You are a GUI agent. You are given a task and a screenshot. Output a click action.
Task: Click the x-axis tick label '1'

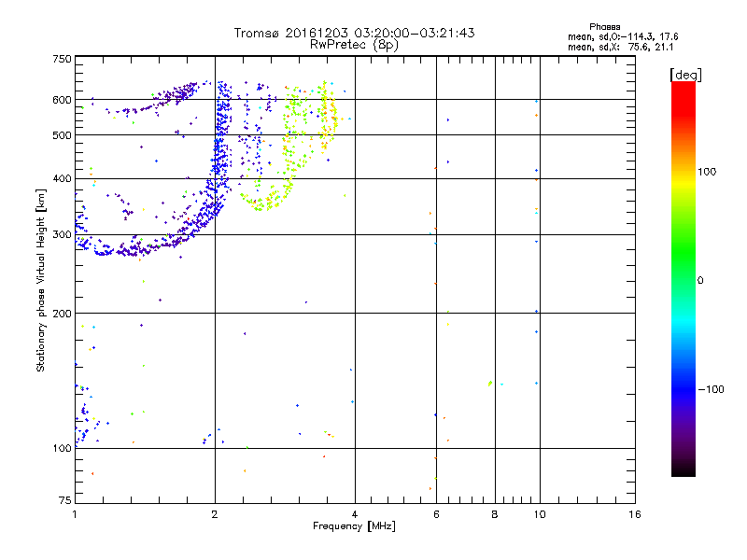tap(75, 514)
